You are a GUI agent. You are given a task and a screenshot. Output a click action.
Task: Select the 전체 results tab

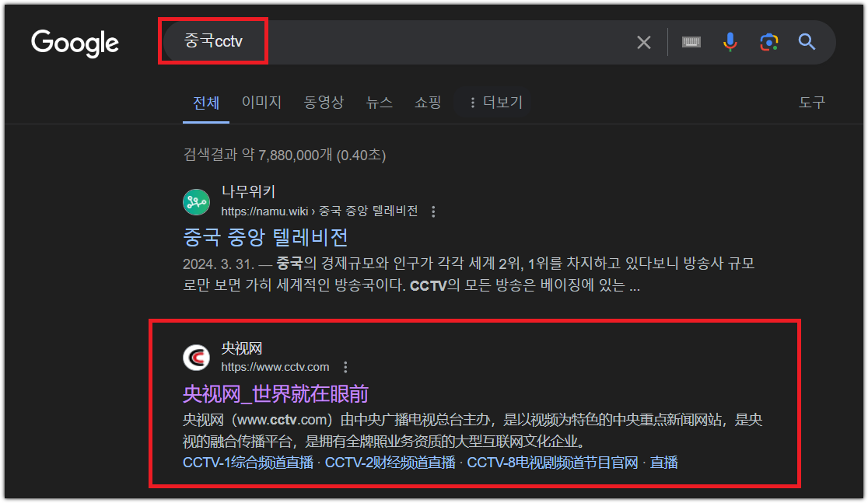(x=206, y=103)
